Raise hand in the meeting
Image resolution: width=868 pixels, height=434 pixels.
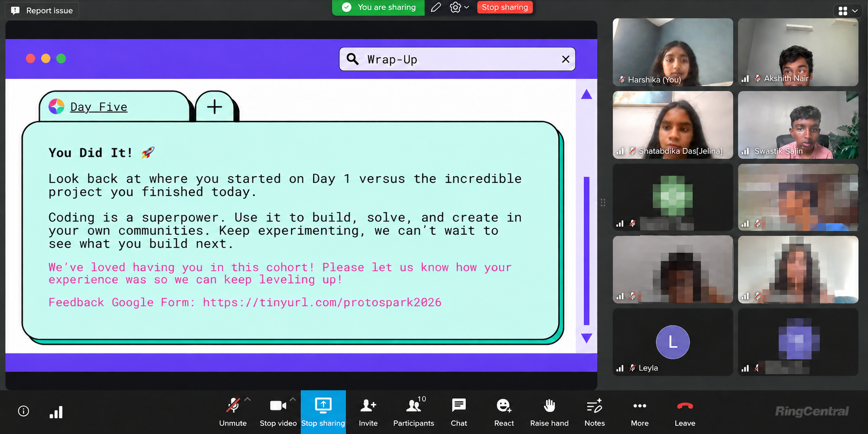(x=549, y=412)
